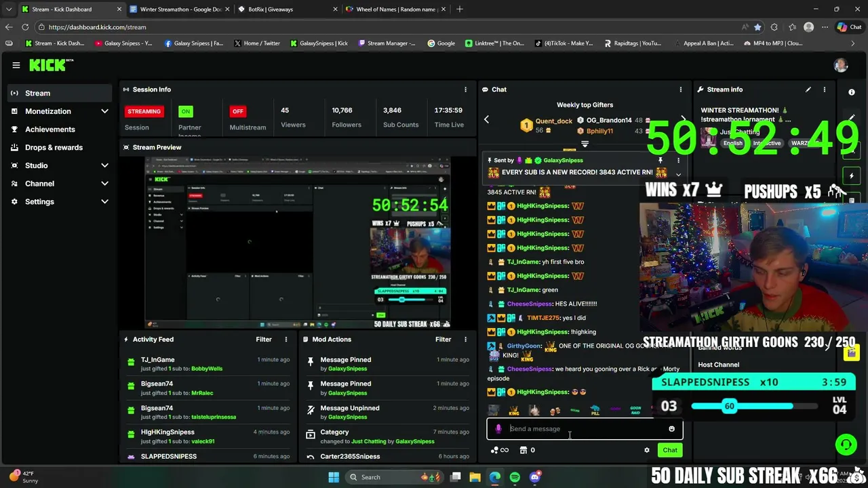This screenshot has width=868, height=488.
Task: Expand the Monetization sidebar section
Action: tap(104, 111)
